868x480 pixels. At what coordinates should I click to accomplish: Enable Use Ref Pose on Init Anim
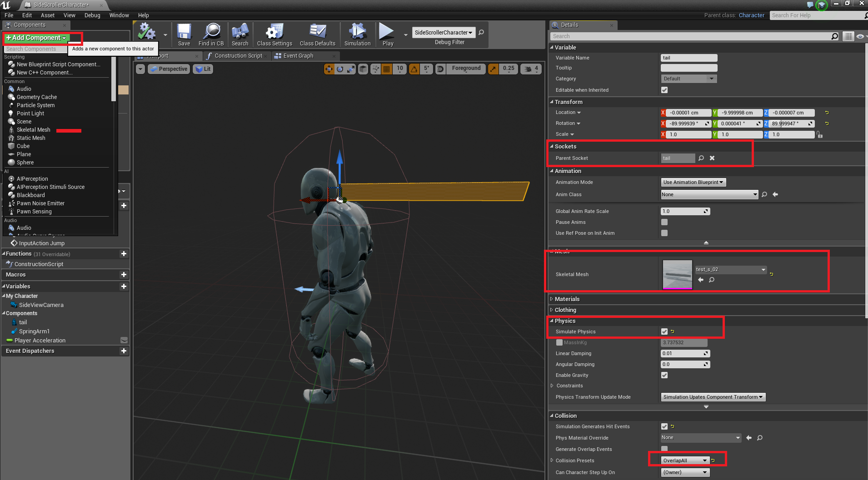tap(664, 233)
